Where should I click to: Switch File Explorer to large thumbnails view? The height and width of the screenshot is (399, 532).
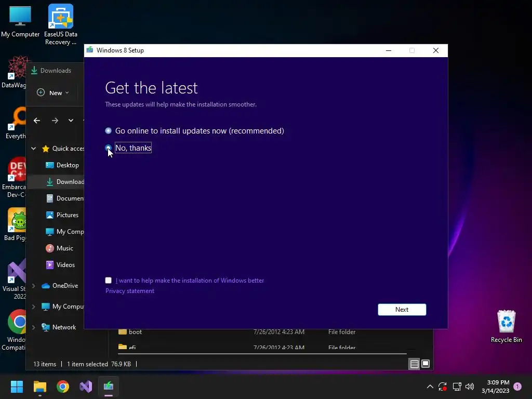click(425, 364)
